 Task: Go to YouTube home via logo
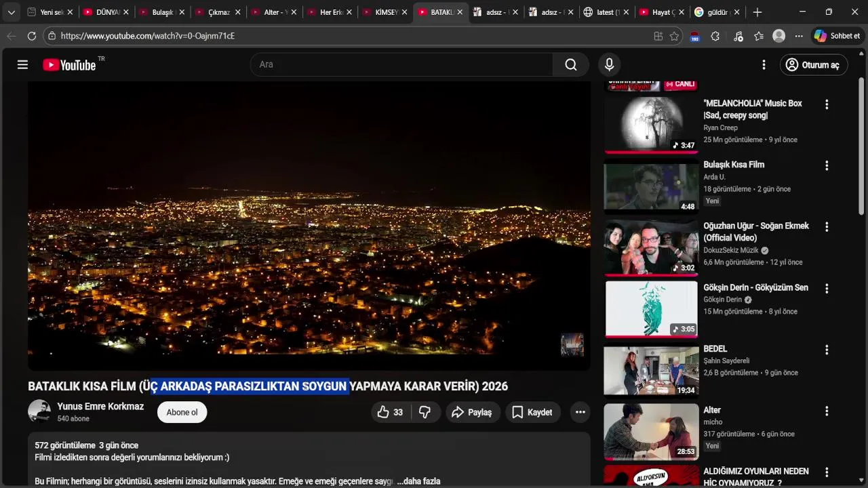click(x=69, y=64)
